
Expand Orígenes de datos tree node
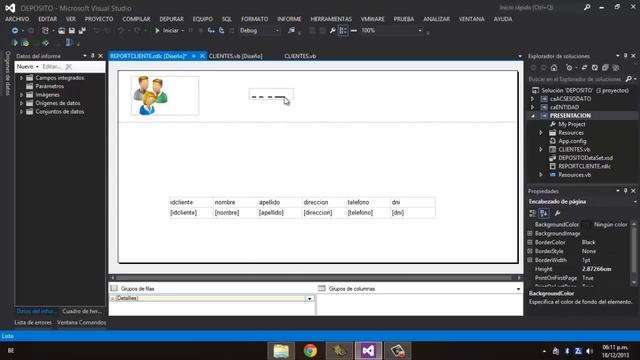(x=22, y=103)
